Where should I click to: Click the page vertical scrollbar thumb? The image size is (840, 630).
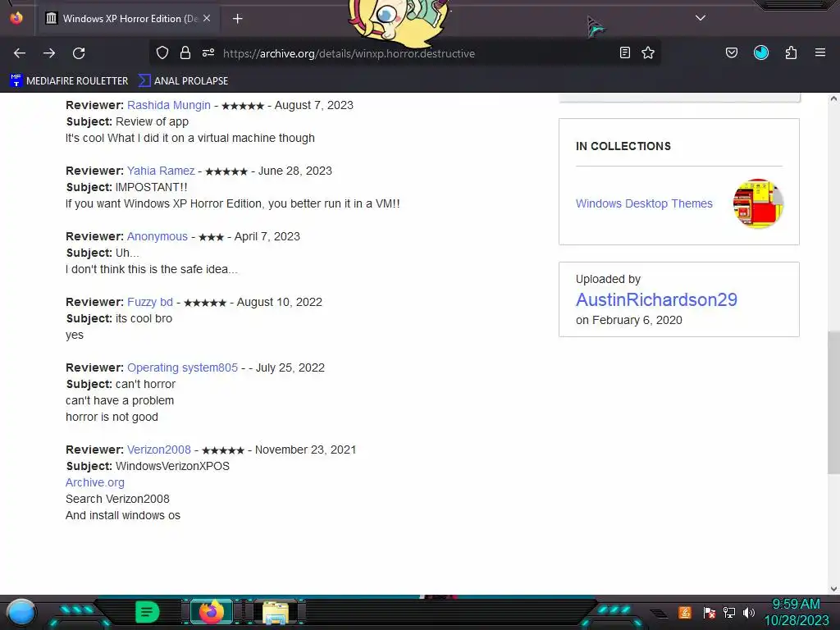pos(833,402)
